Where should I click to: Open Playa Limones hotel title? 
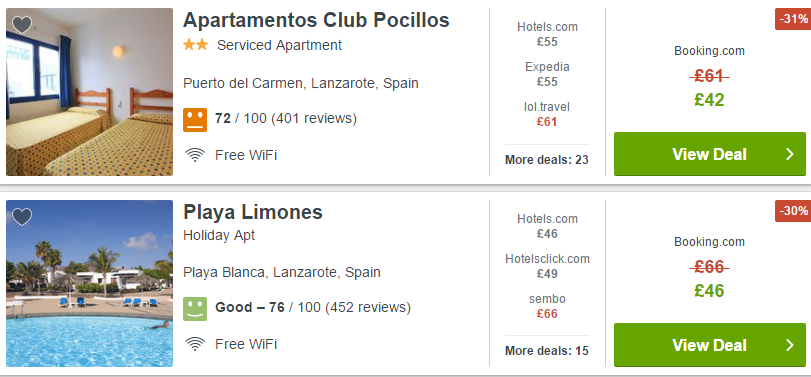pyautogui.click(x=253, y=212)
